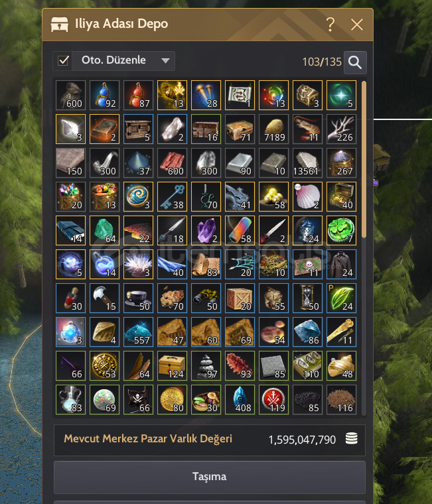This screenshot has height=504, width=432.
Task: Click the pink seashell item
Action: (307, 197)
